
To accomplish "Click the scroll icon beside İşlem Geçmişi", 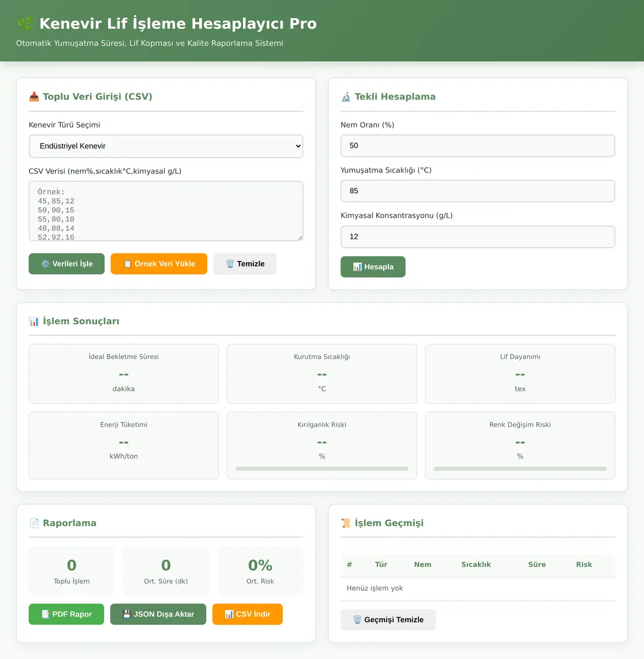I will [x=346, y=523].
